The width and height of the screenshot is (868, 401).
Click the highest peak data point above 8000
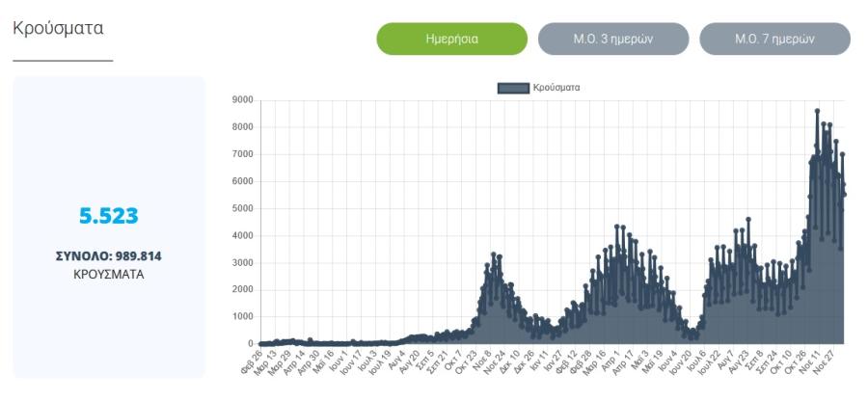[x=817, y=111]
